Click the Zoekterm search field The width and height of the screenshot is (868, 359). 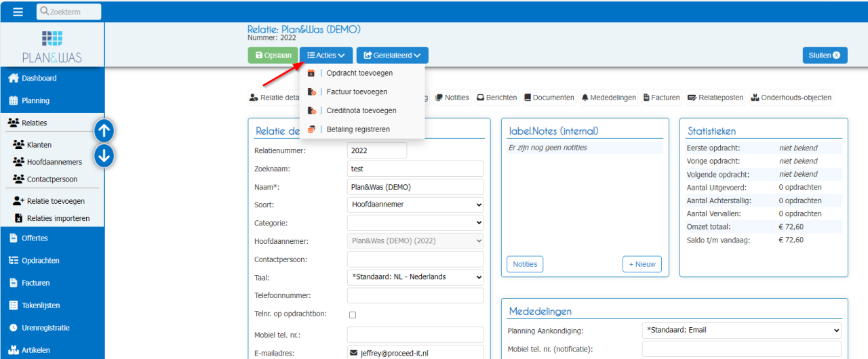pos(68,12)
